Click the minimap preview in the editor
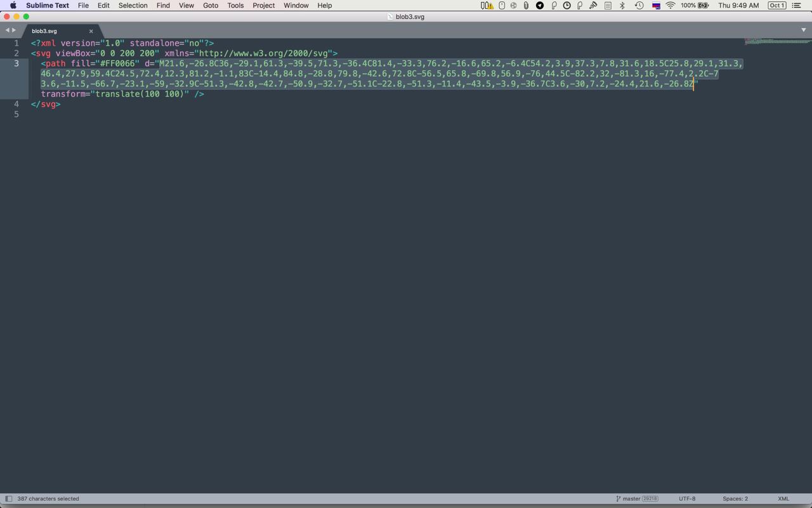The image size is (812, 508). (x=776, y=42)
